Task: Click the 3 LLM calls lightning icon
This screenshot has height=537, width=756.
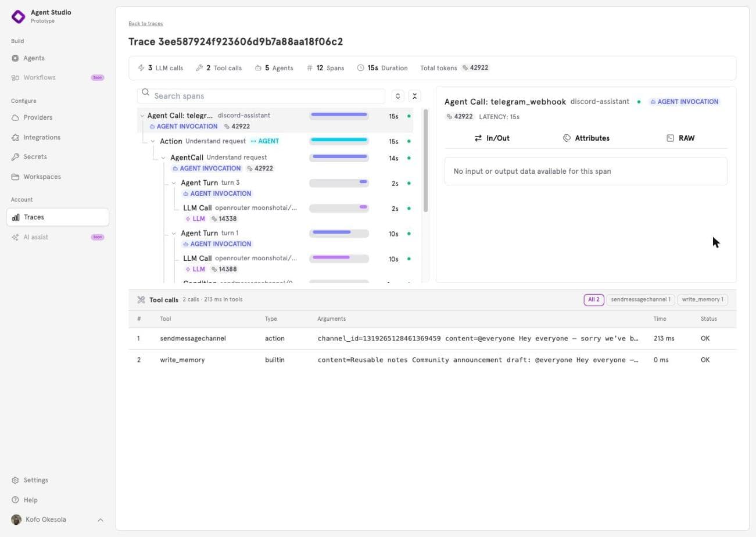Action: 141,68
